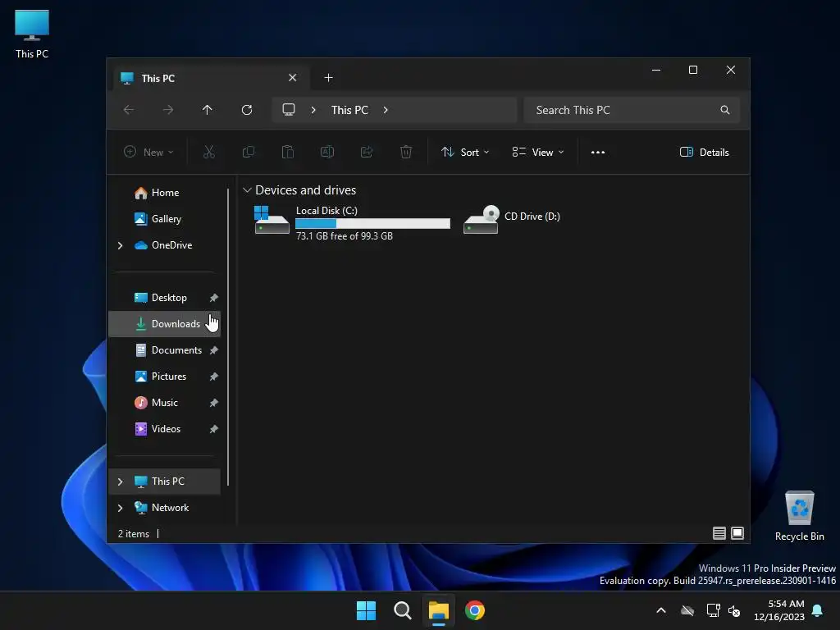Add a new Explorer tab
This screenshot has height=630, width=840.
tap(328, 78)
